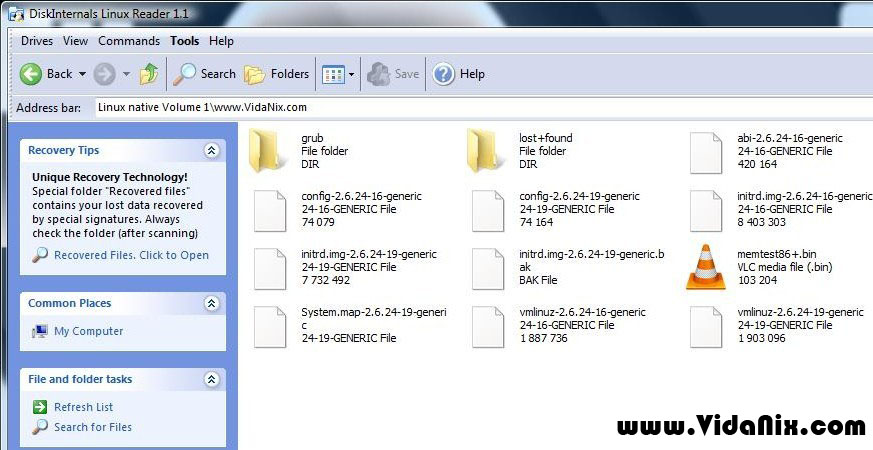
Task: Click the memtest86+.bin file name
Action: pos(777,254)
